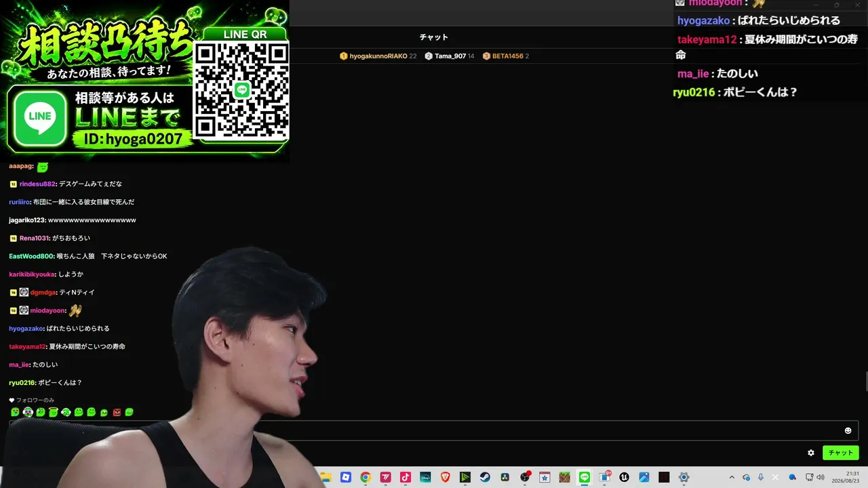Open Steam from the taskbar
Viewport: 868px width, 488px height.
click(x=485, y=477)
